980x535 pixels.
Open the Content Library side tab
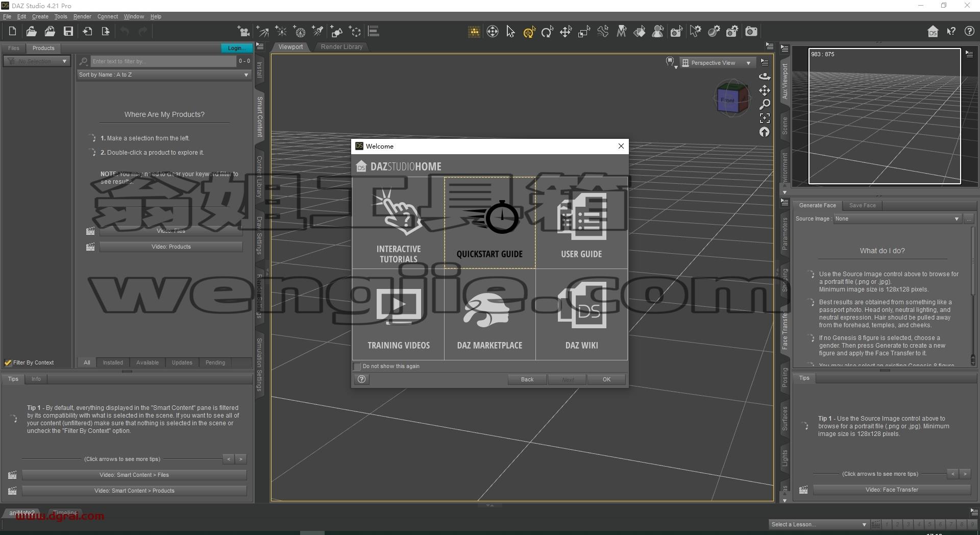259,176
